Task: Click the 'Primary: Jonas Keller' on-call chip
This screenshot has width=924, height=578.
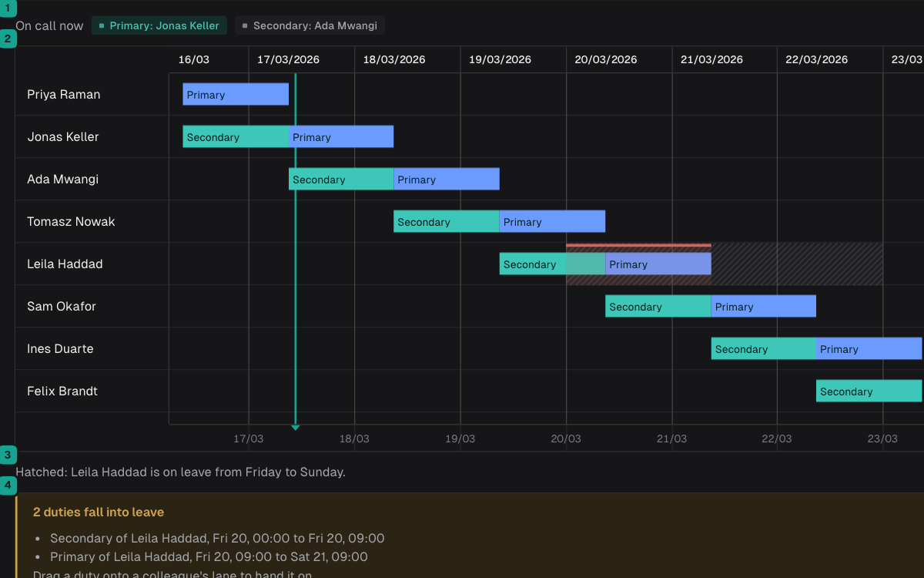Action: pos(159,25)
